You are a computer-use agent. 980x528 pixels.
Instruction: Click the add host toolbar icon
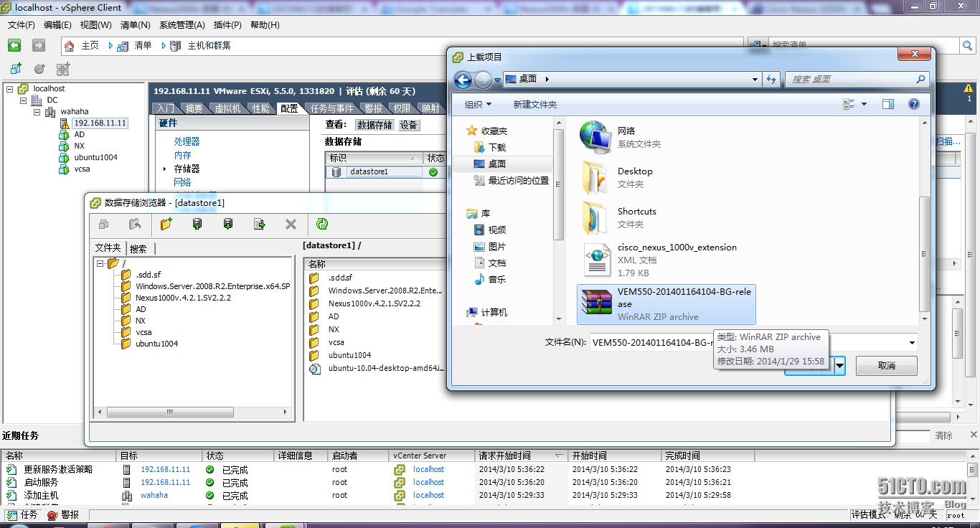(39, 69)
